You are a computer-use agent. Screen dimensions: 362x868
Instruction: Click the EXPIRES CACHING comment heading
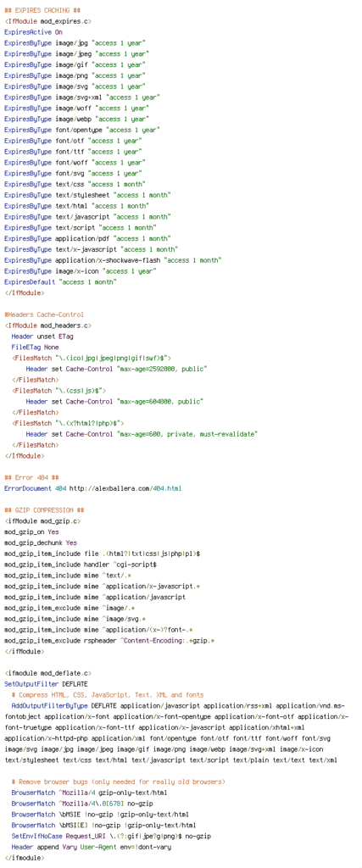coord(42,10)
